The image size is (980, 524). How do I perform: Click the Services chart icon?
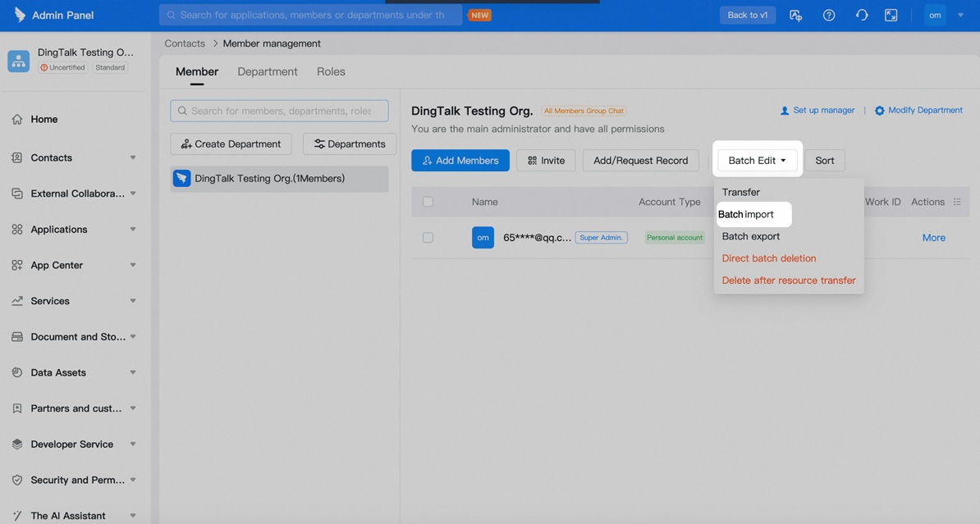click(x=17, y=301)
